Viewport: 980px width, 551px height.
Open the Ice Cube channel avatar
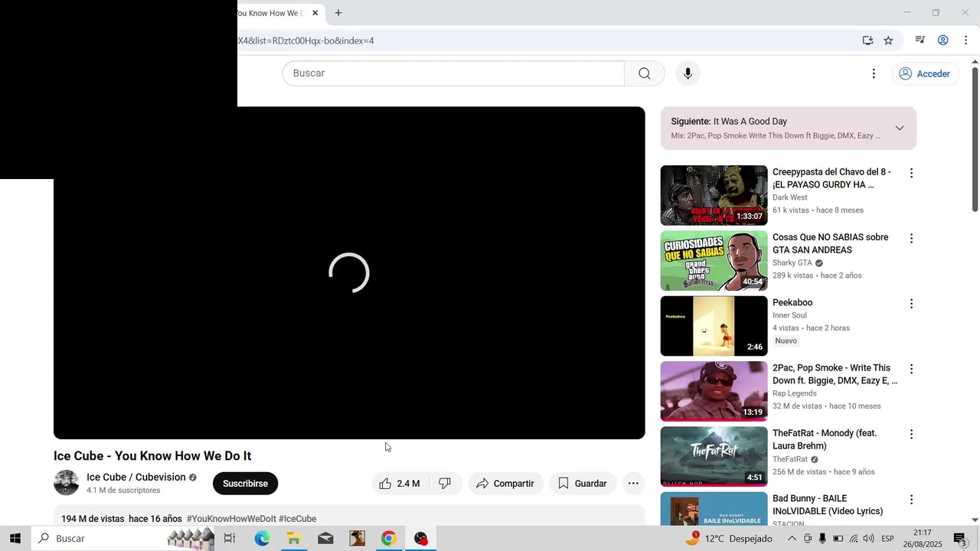pos(66,483)
